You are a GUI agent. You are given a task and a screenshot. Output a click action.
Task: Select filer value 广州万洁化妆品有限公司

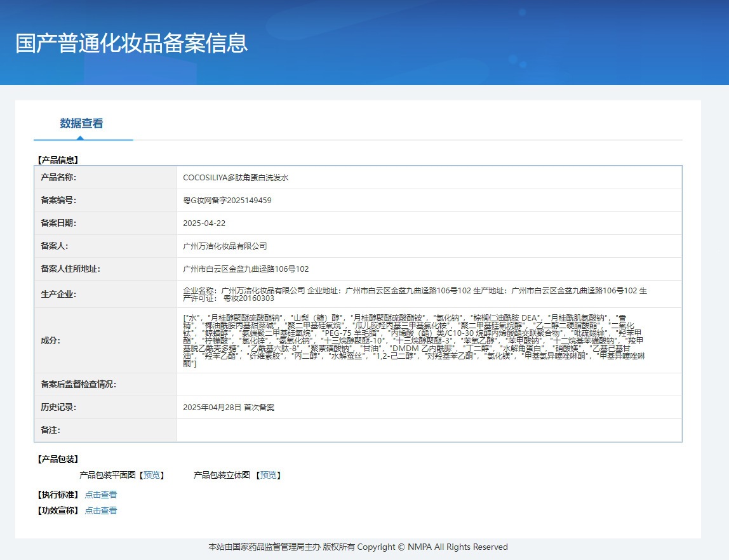(225, 246)
